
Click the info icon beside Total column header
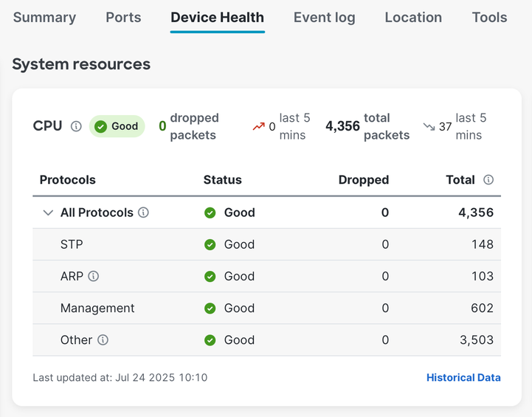point(488,179)
